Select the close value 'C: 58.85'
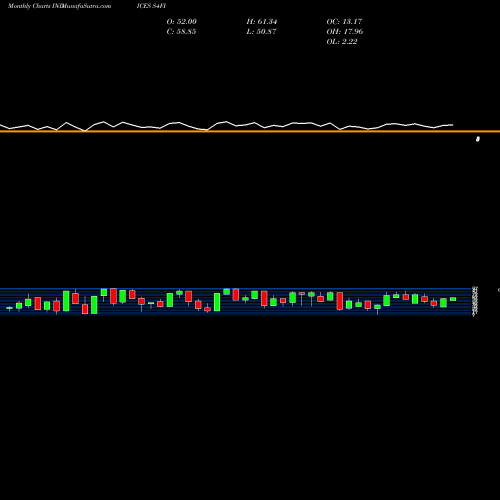This screenshot has width=500, height=500. tap(181, 32)
